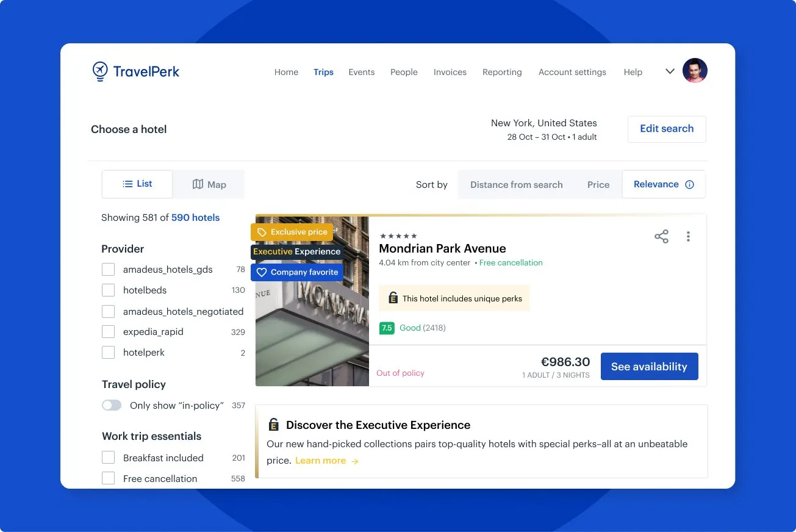The height and width of the screenshot is (532, 796).
Task: Click the TravelPerk logo
Action: pos(135,71)
